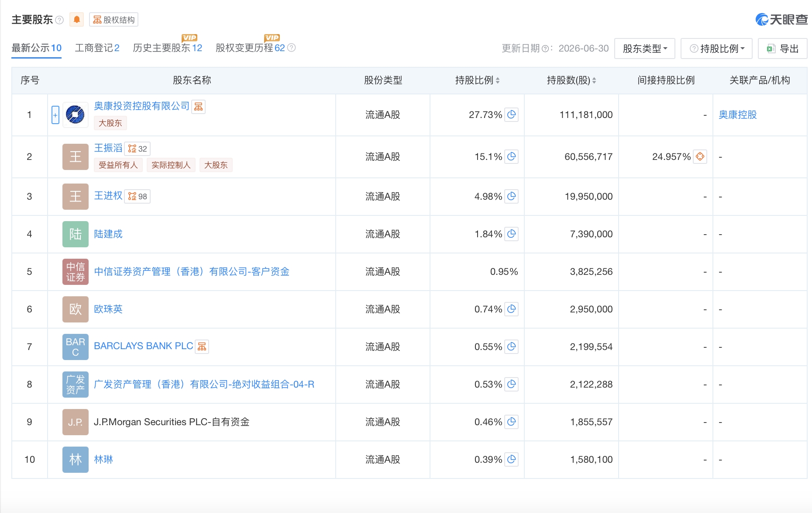Click the help icon beside 主要股东
The height and width of the screenshot is (513, 812).
[60, 20]
